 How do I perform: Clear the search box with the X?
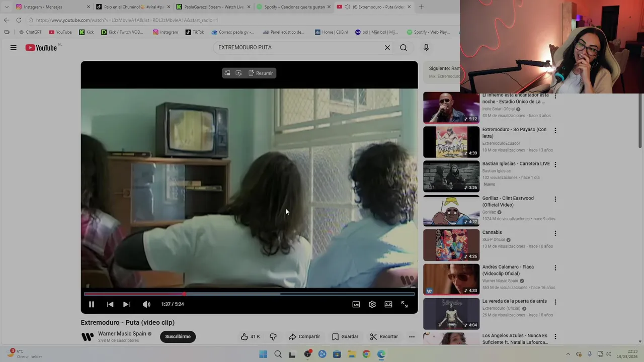[387, 48]
